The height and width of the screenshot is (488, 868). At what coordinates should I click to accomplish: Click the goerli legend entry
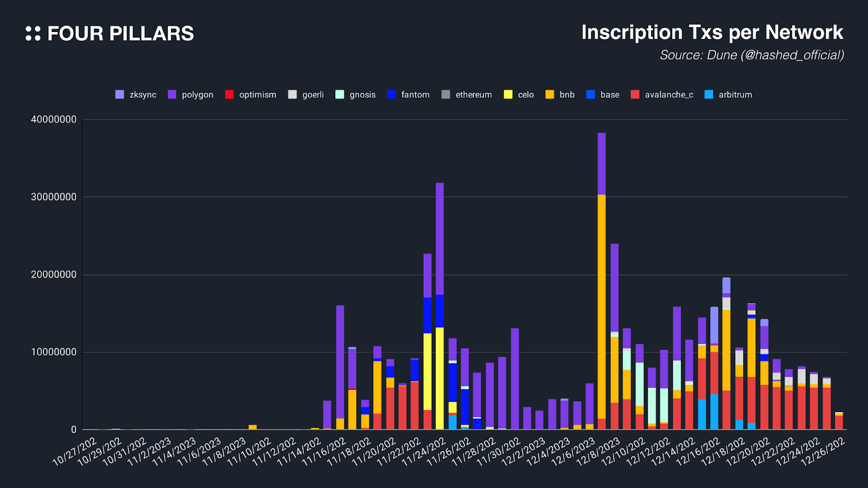(306, 94)
